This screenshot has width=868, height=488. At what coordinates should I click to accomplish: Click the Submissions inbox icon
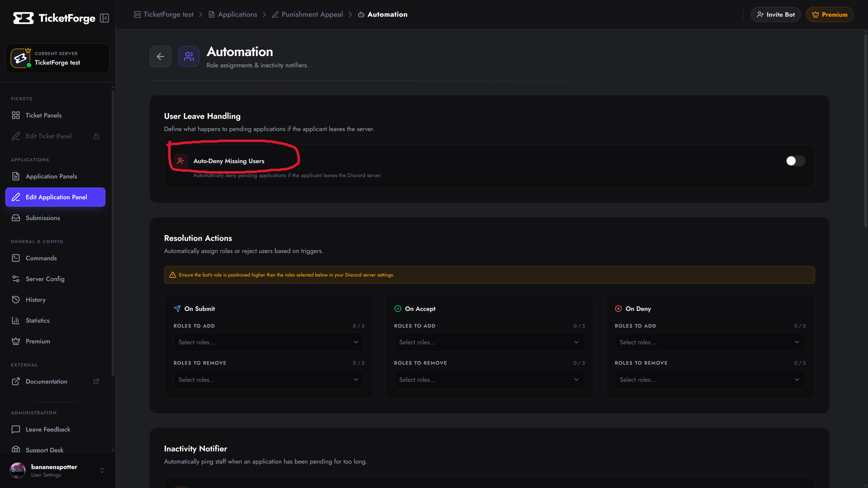click(x=16, y=218)
